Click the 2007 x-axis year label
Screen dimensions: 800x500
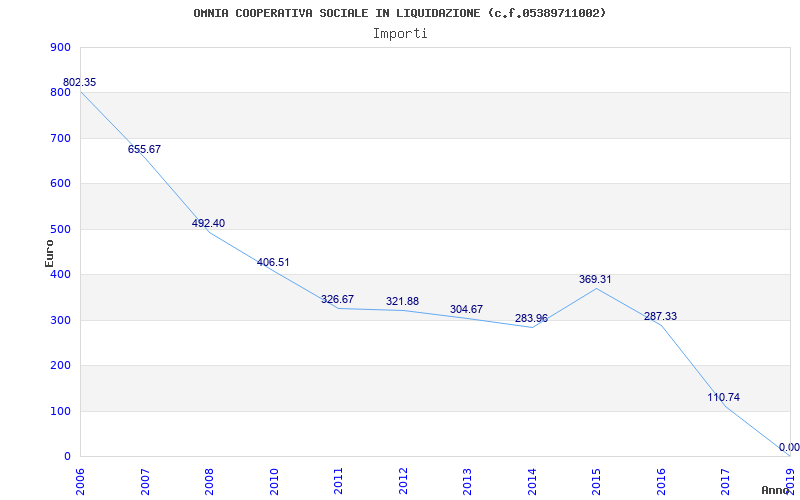coord(145,481)
